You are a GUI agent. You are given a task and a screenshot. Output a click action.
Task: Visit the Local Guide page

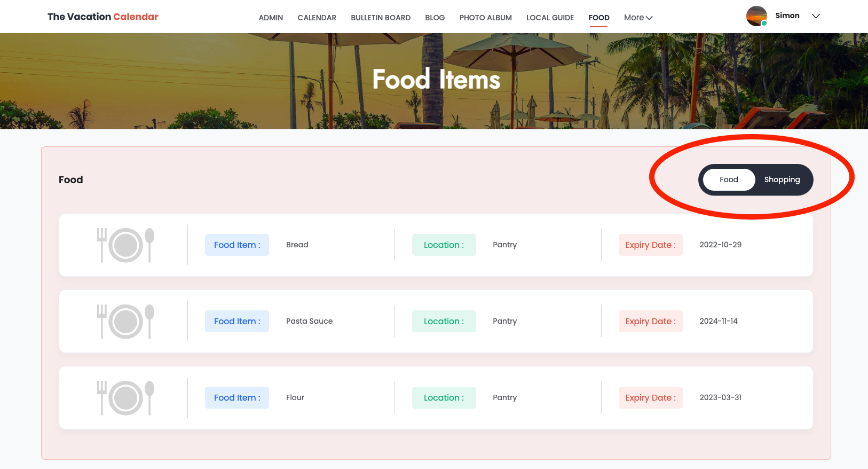(550, 18)
